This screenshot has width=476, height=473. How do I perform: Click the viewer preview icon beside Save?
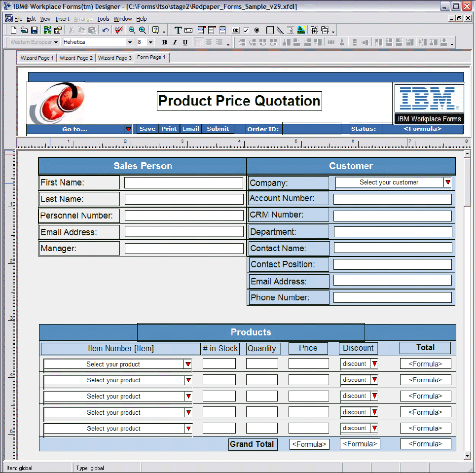[47, 30]
